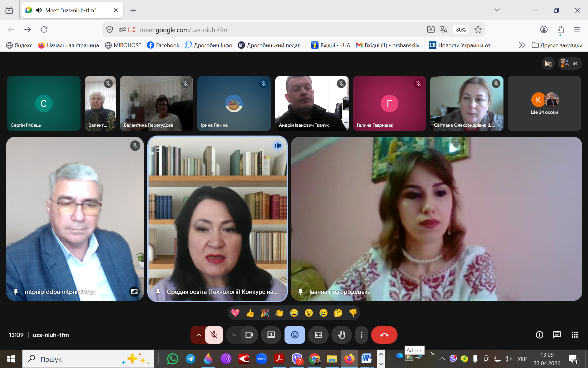Expand video settings arrow next to camera
This screenshot has height=368, width=588.
(234, 335)
